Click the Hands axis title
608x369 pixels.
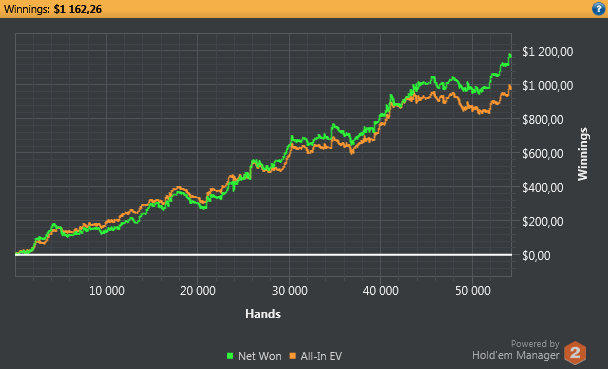tap(263, 314)
